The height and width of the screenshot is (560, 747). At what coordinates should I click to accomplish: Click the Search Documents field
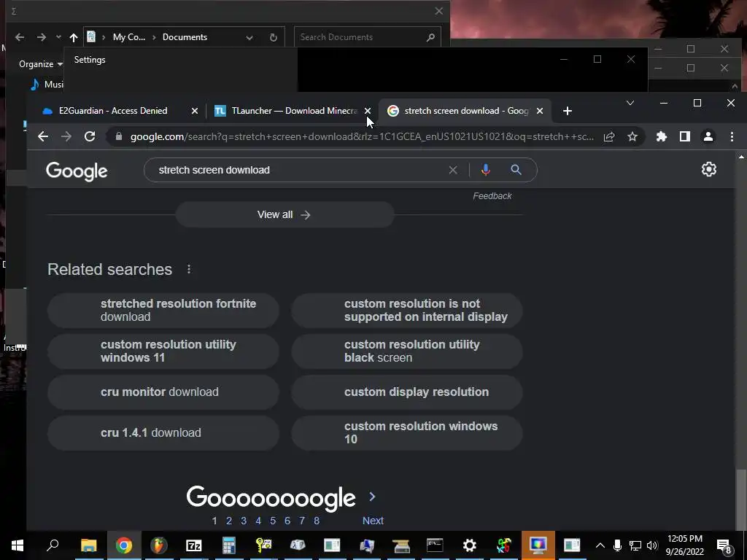point(368,37)
